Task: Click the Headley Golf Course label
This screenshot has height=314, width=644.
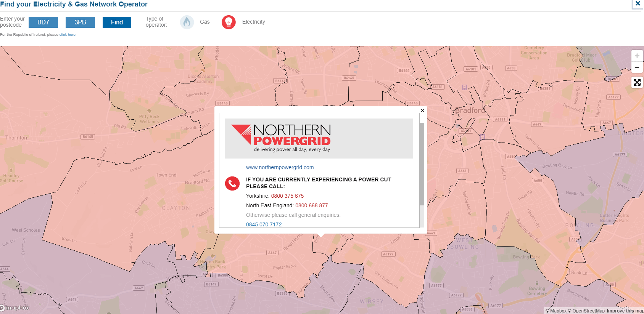Action: (x=11, y=178)
